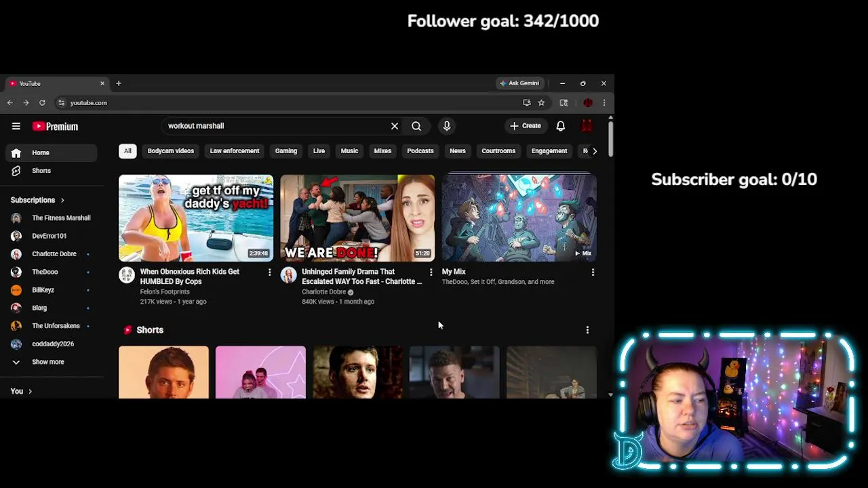The width and height of the screenshot is (868, 488).
Task: Open options for Obnoxious Rich Kids video
Action: 269,272
